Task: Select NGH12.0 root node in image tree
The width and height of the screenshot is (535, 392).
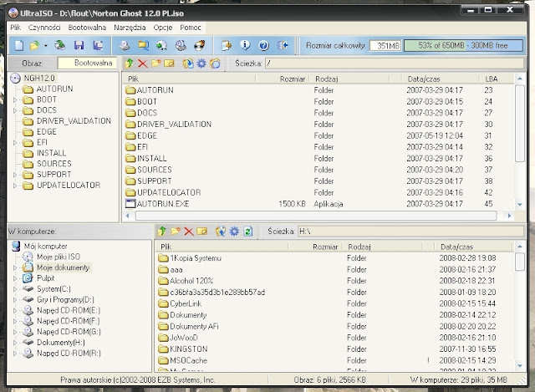Action: (38, 78)
